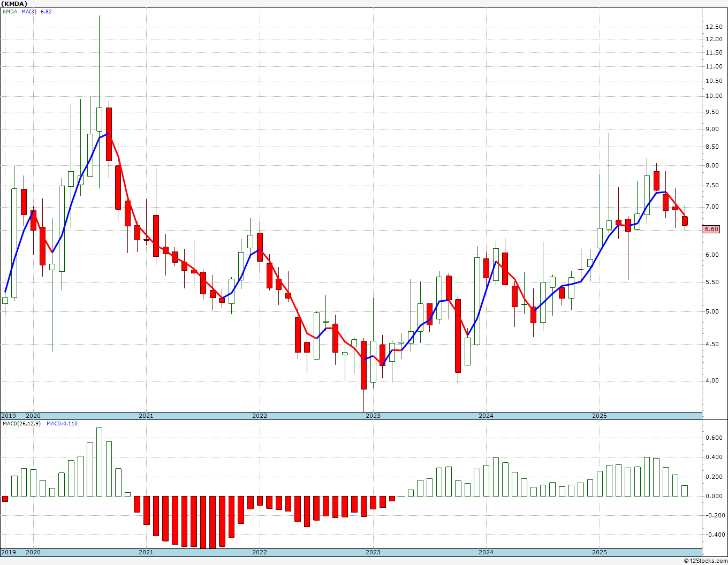This screenshot has width=728, height=565.
Task: Select 2022 on the MACD panel time axis
Action: pyautogui.click(x=260, y=552)
